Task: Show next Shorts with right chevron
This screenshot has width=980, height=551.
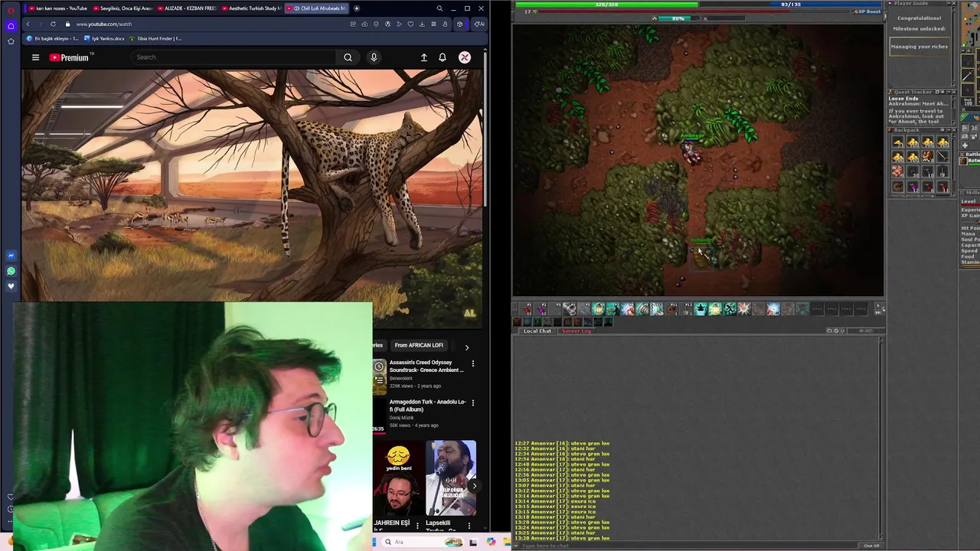Action: (x=474, y=485)
